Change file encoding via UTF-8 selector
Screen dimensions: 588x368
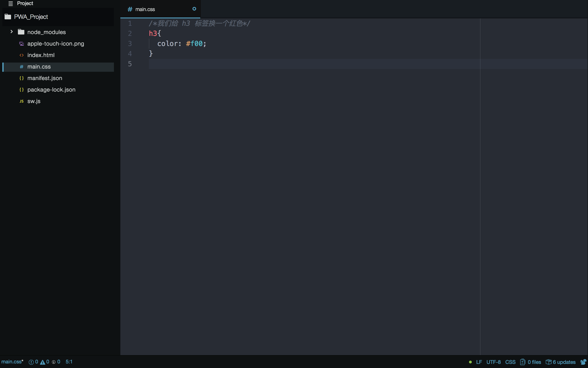(493, 362)
